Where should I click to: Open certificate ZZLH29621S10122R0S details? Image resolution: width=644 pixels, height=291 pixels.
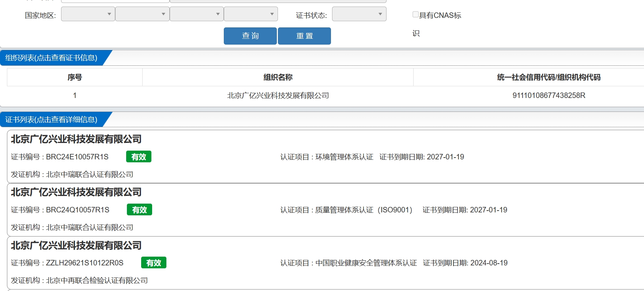tap(84, 263)
